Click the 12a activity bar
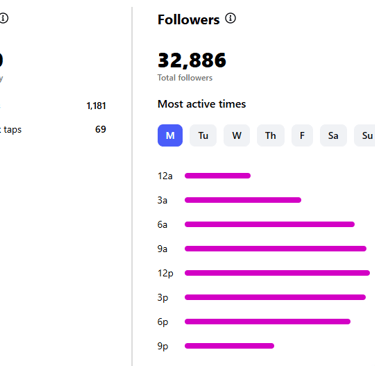 click(218, 176)
